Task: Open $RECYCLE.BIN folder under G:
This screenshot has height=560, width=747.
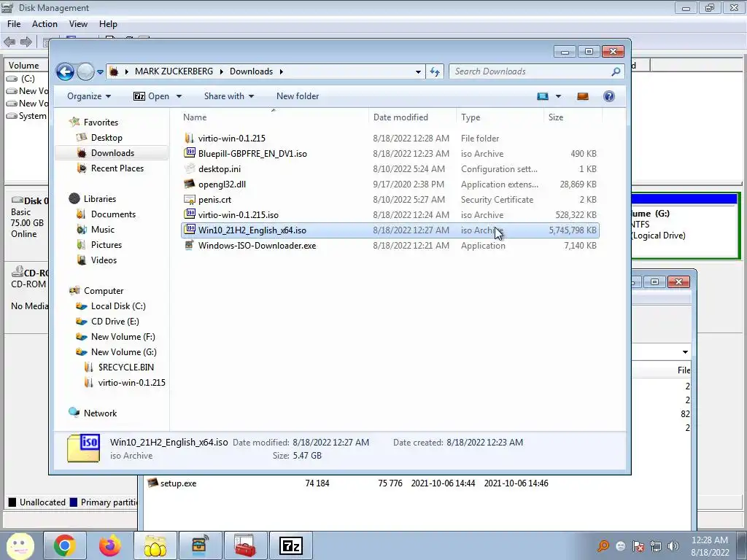Action: coord(125,367)
